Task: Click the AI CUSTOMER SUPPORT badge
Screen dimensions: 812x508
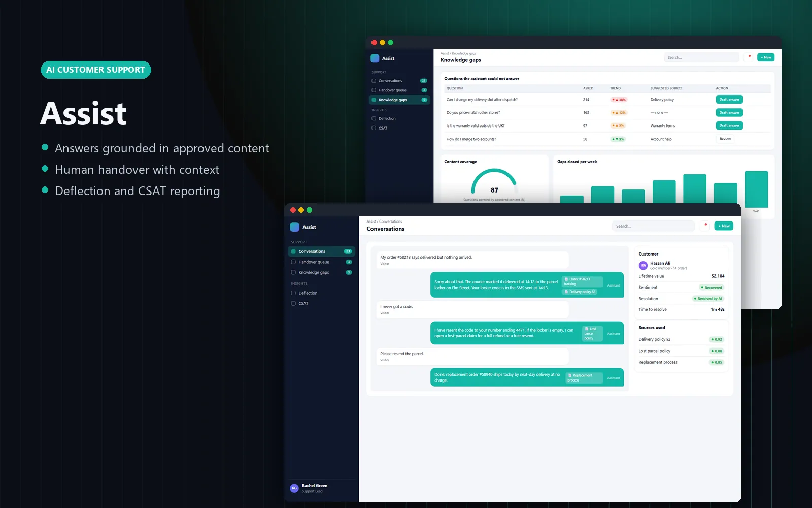Action: (x=96, y=70)
